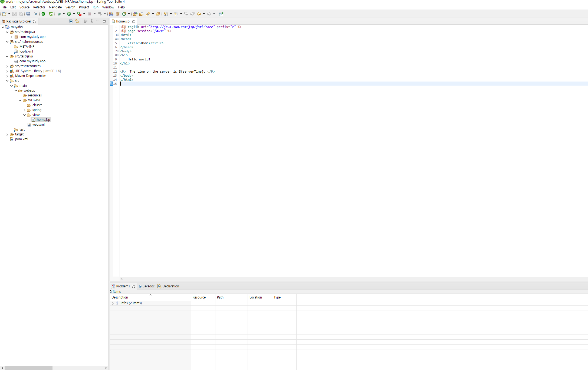Viewport: 588px width, 370px height.
Task: Open the Boot Dashboard power icon
Action: pos(43,14)
